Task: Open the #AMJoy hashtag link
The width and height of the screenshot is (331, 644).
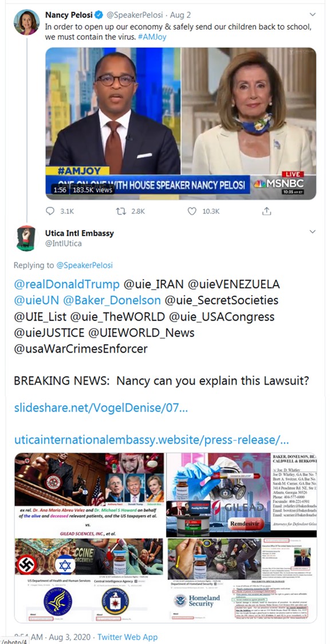Action: 152,37
